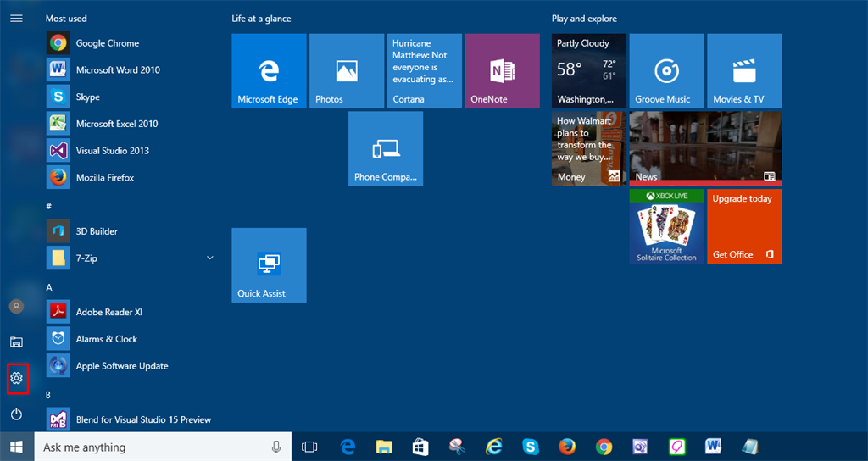
Task: Expand the 7-Zip folder chevron
Action: (209, 258)
